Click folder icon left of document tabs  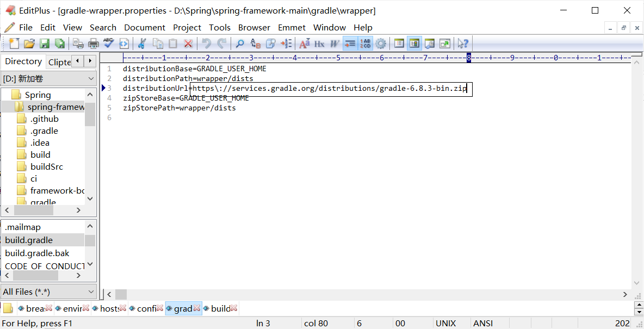click(x=8, y=308)
